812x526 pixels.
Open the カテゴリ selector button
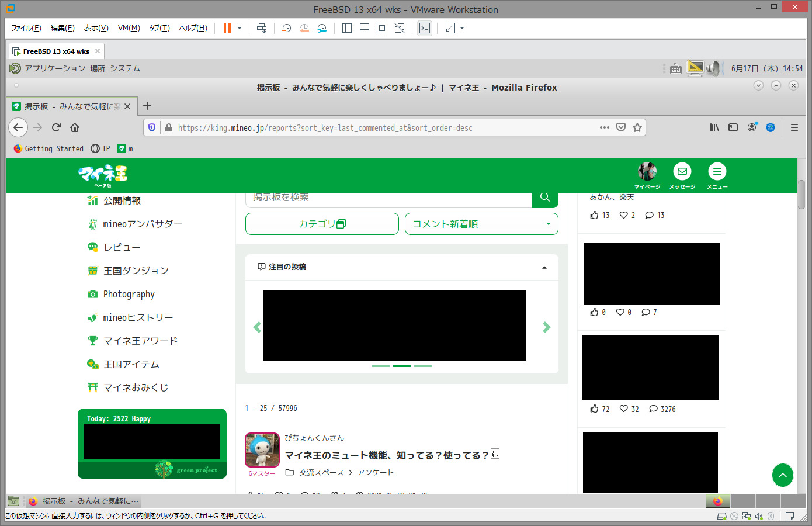pyautogui.click(x=322, y=224)
